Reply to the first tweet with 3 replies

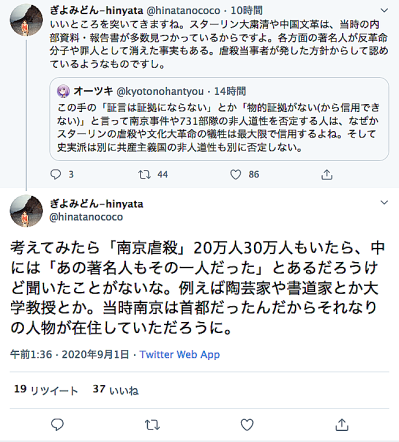click(x=56, y=174)
